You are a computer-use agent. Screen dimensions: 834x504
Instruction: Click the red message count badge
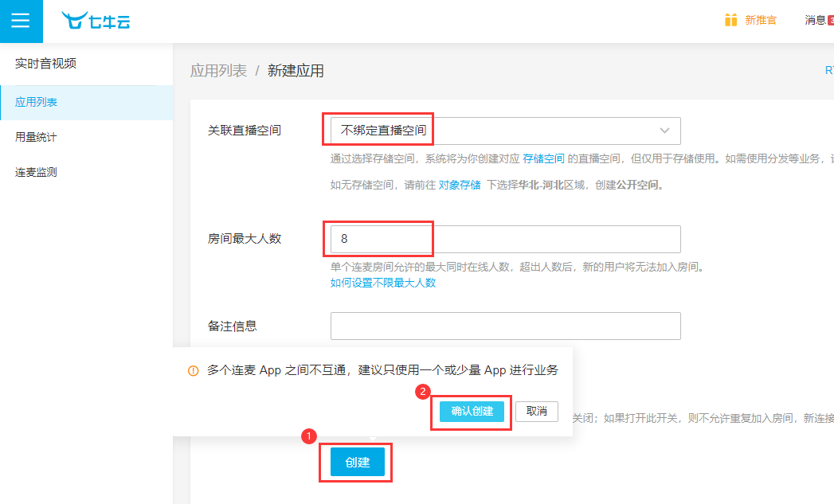click(830, 20)
